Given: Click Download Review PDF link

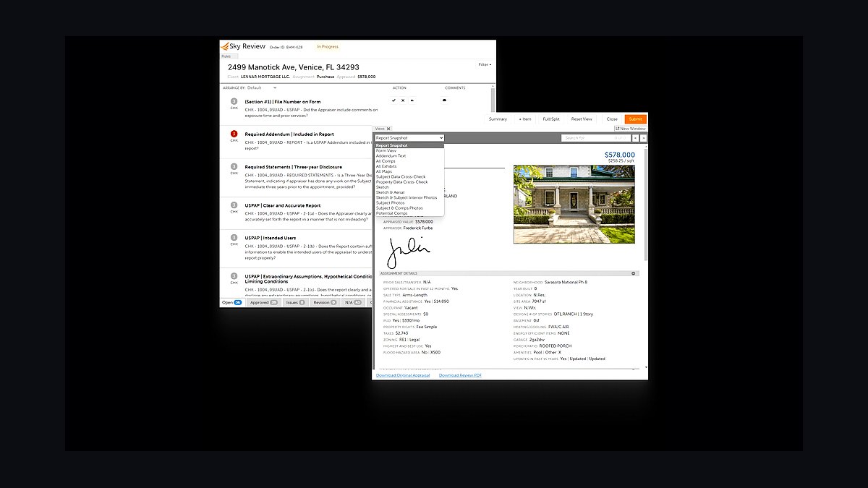Looking at the screenshot, I should [x=460, y=375].
